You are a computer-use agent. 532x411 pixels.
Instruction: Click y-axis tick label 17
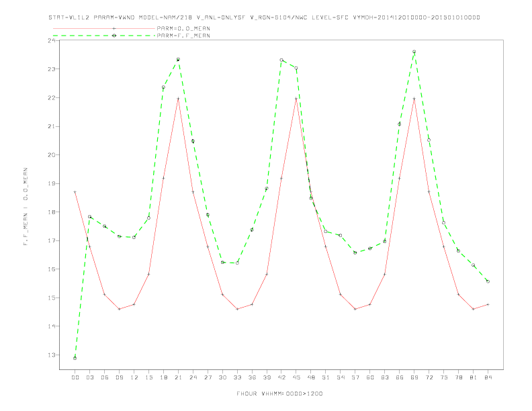tap(52, 241)
